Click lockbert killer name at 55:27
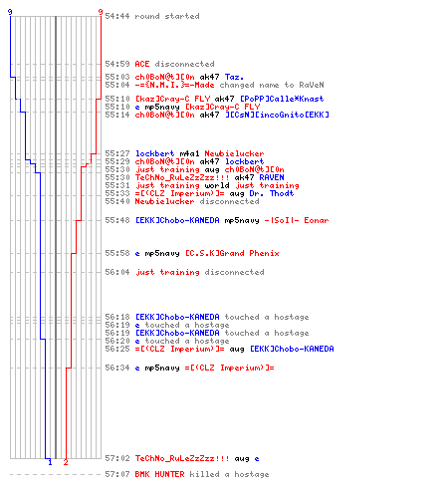The width and height of the screenshot is (448, 498). 154,153
